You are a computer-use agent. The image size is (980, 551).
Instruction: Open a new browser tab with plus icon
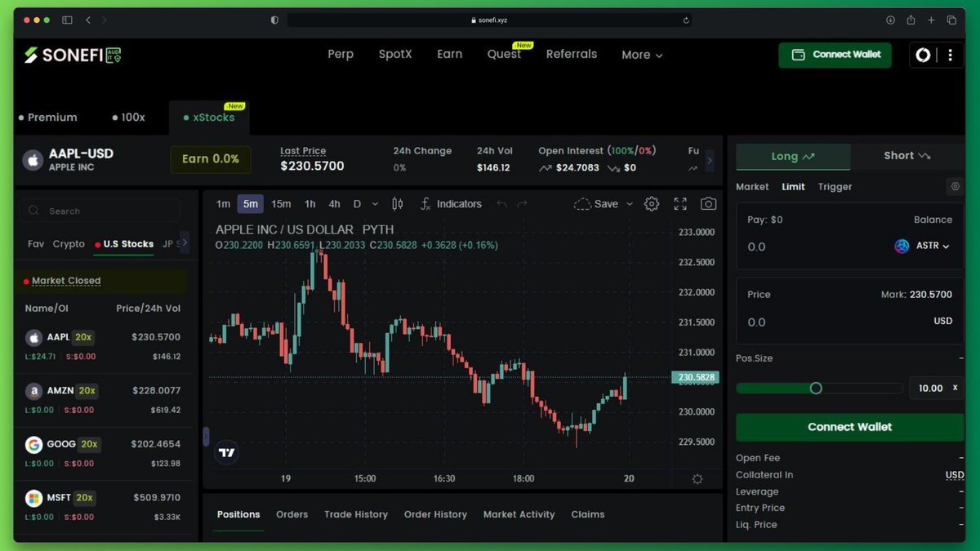(x=931, y=20)
